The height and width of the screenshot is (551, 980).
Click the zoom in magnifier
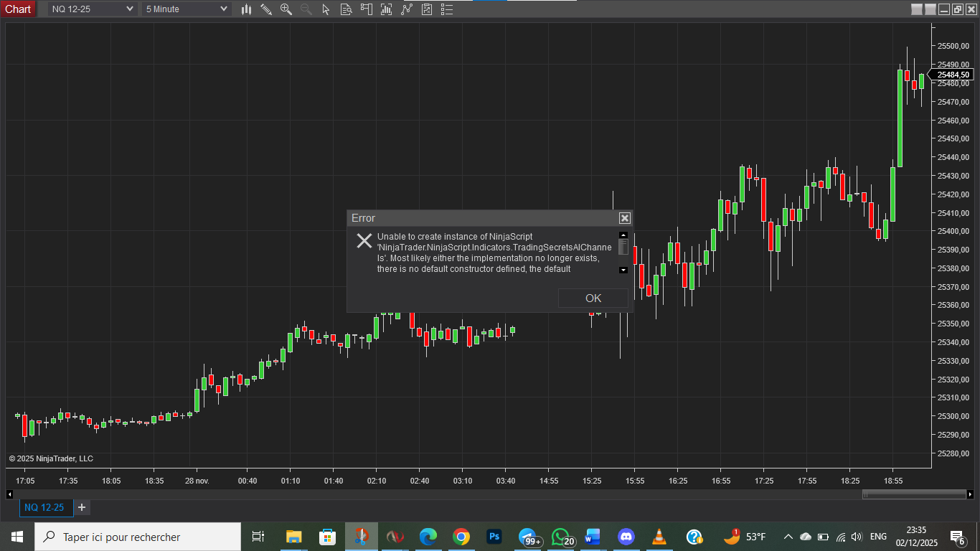click(x=286, y=9)
